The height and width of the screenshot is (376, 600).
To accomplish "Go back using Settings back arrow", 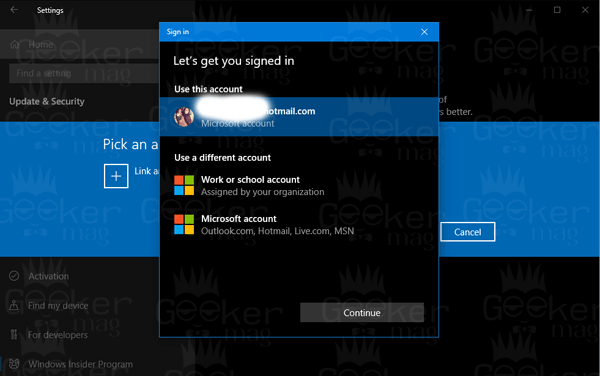I will [14, 10].
